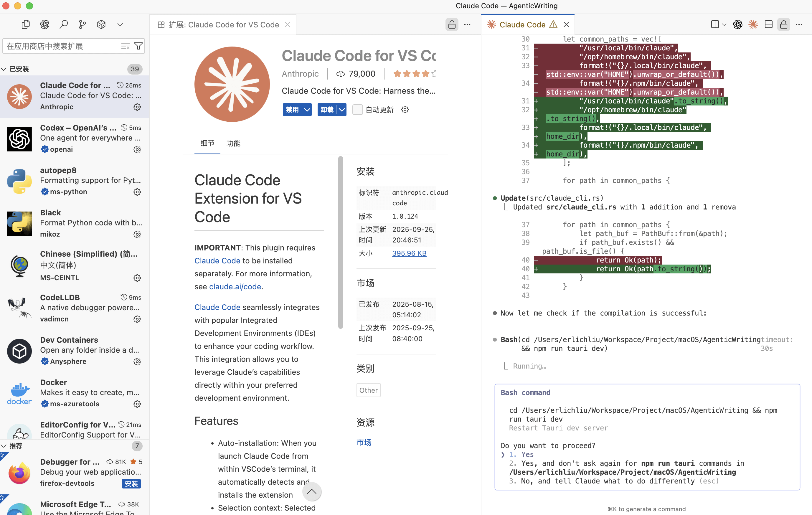Toggle the lock icon in Claude Code toolbar
The image size is (812, 515).
(783, 25)
